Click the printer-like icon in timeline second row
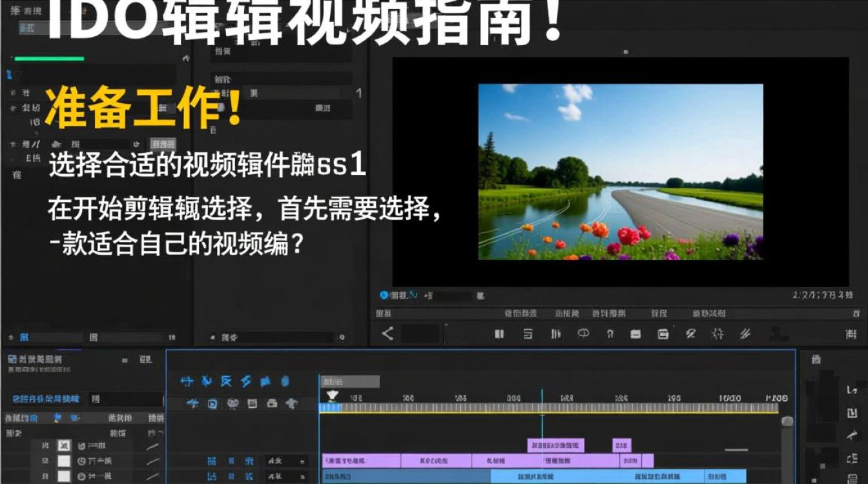 272,404
